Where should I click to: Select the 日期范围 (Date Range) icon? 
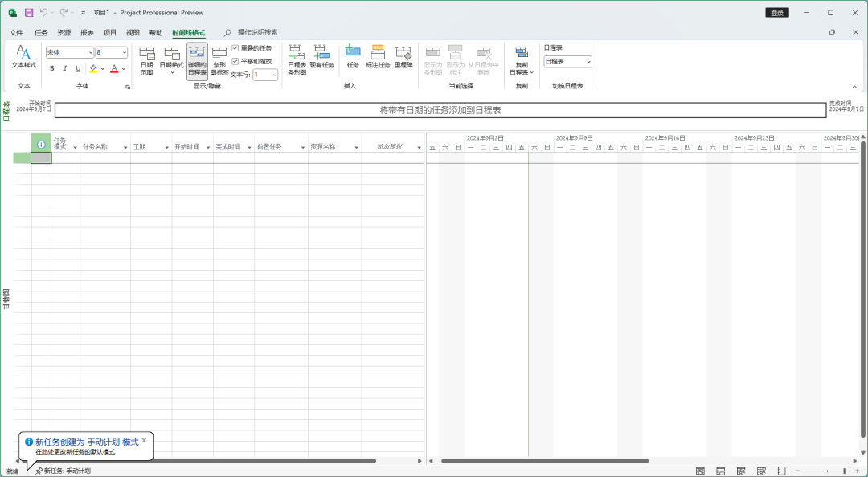point(147,59)
